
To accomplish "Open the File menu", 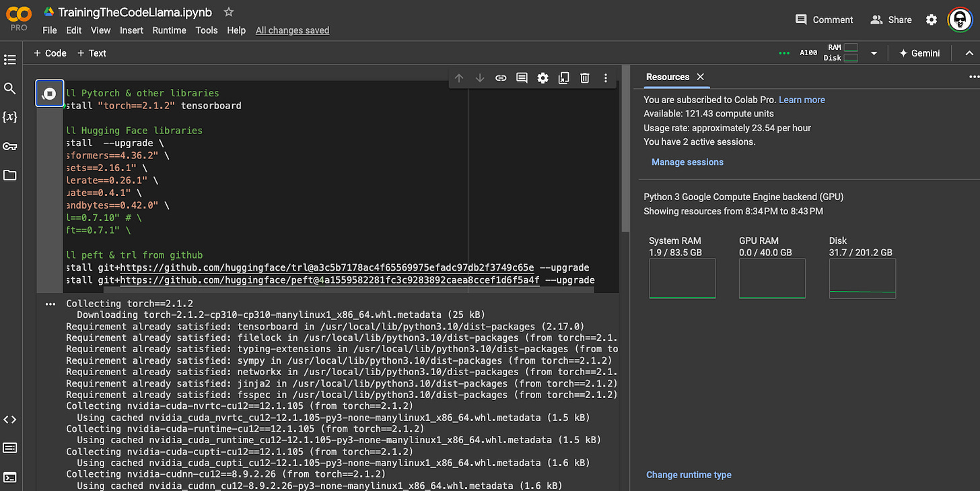I will 50,30.
